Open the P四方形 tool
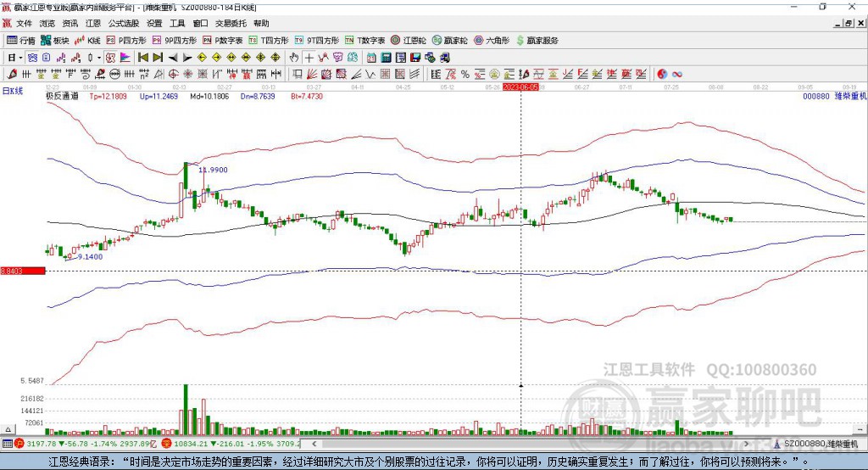Image resolution: width=868 pixels, height=470 pixels. point(126,41)
